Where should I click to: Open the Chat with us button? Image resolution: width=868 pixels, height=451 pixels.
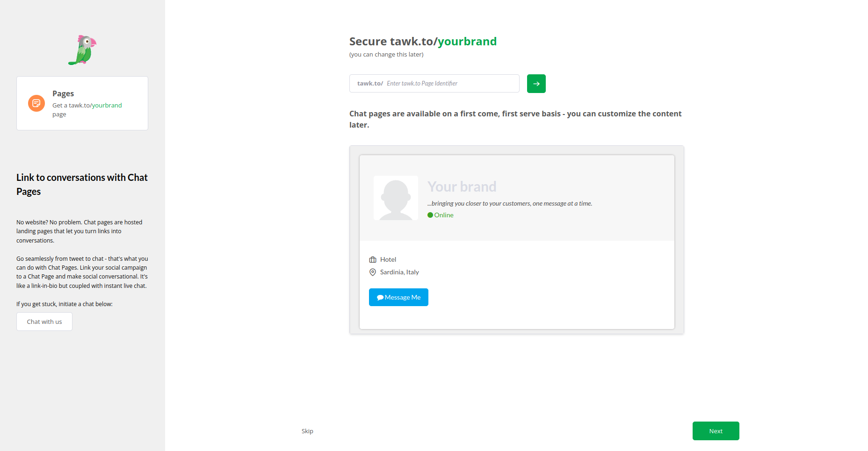click(x=44, y=322)
